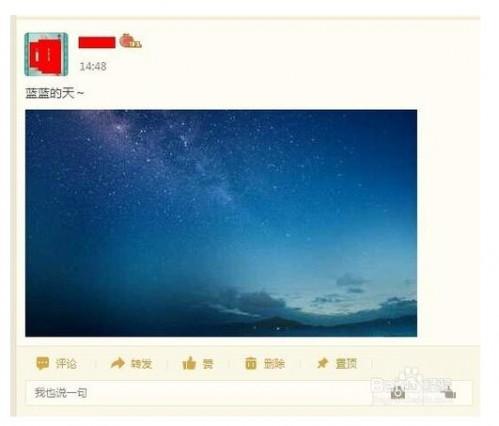The height and width of the screenshot is (426, 499).
Task: Like the post via the 赞 label
Action: point(208,363)
